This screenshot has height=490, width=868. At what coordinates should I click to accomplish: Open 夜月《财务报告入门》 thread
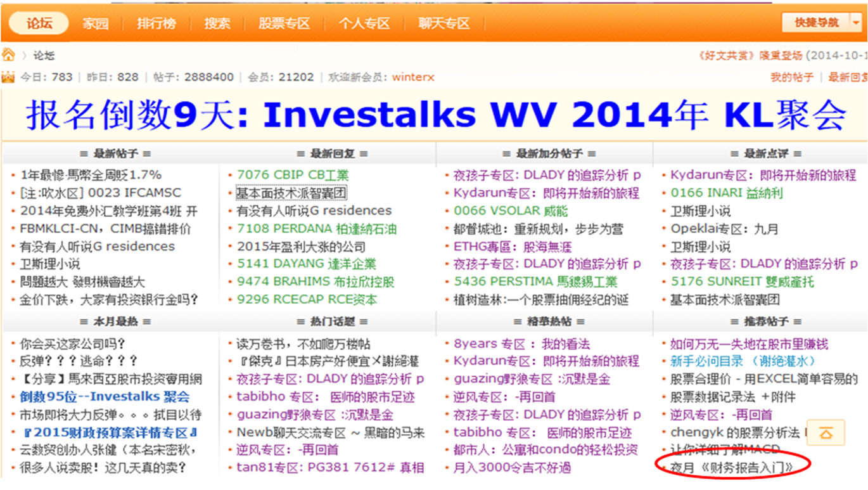[x=732, y=468]
